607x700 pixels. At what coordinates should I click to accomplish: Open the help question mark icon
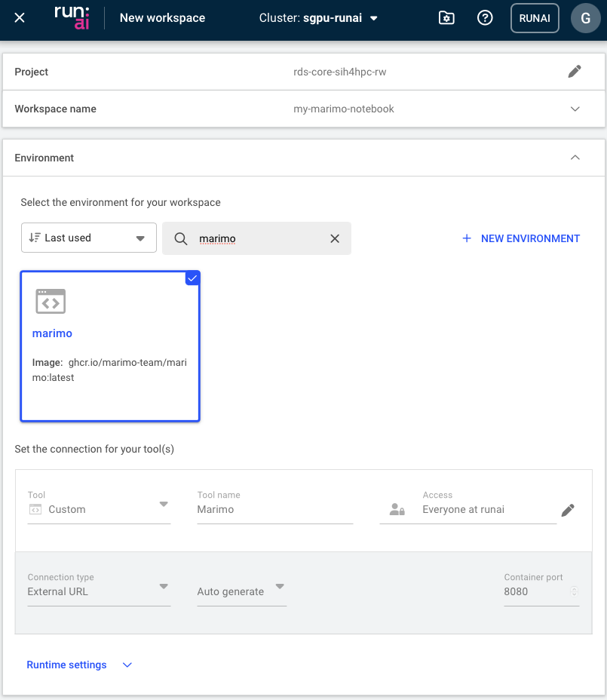click(485, 18)
